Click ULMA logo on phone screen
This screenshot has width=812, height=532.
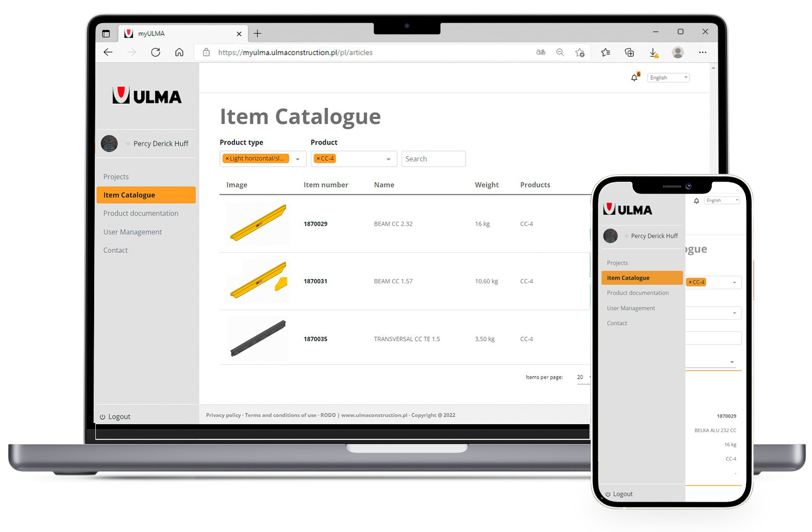tap(628, 210)
